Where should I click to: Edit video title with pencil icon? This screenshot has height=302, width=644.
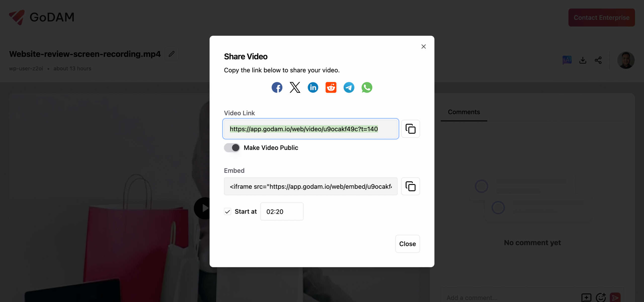click(172, 54)
